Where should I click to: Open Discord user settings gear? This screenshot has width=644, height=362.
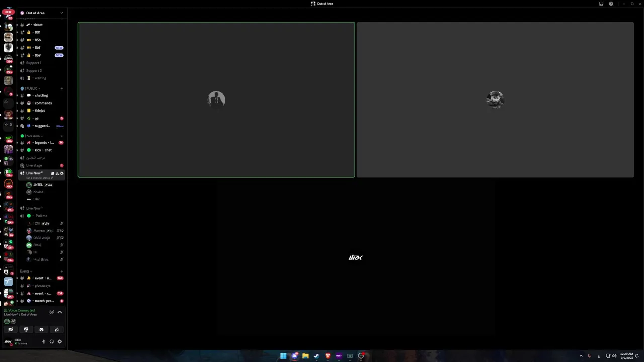pos(60,342)
